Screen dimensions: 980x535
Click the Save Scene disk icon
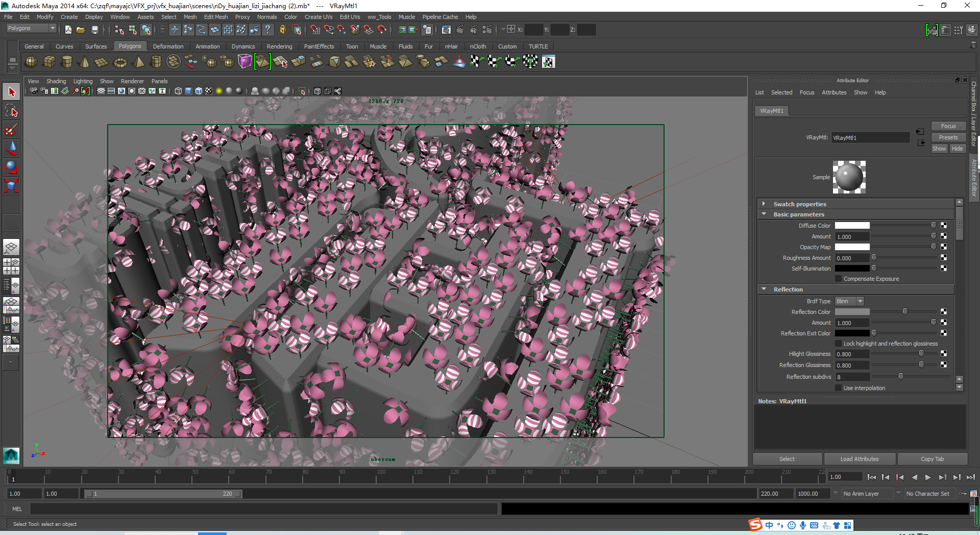(x=94, y=30)
